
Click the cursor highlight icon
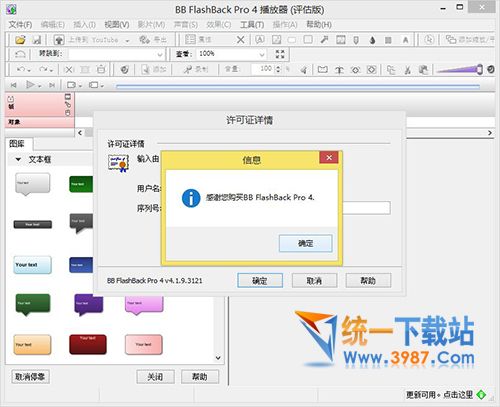tap(429, 40)
